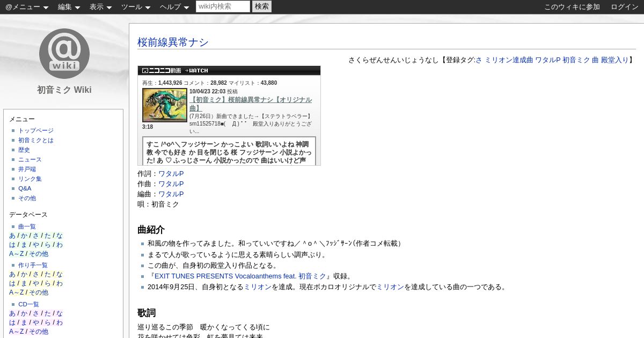Open 編曲 ワタルP link

171,194
